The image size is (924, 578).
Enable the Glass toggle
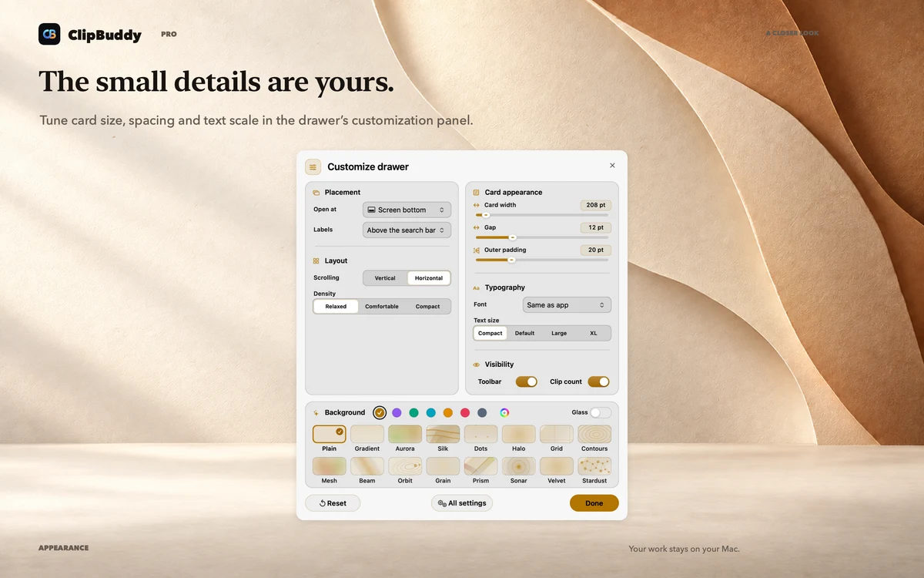point(601,413)
